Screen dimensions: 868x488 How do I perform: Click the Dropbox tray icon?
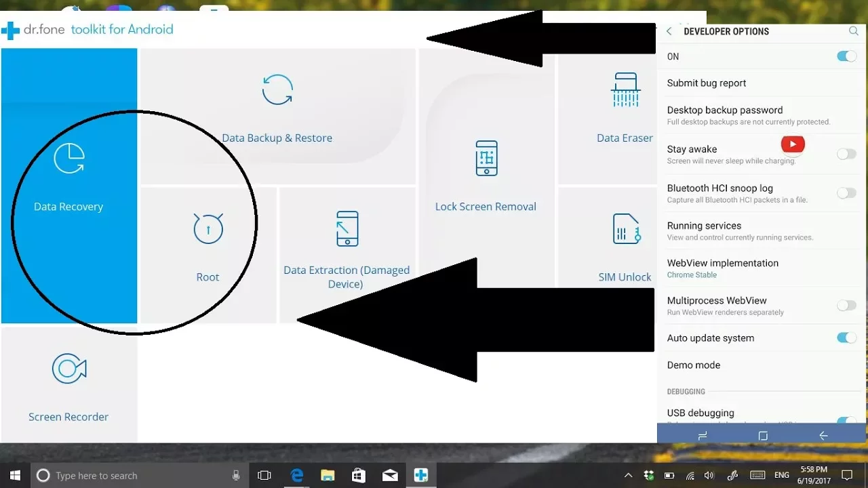[649, 475]
